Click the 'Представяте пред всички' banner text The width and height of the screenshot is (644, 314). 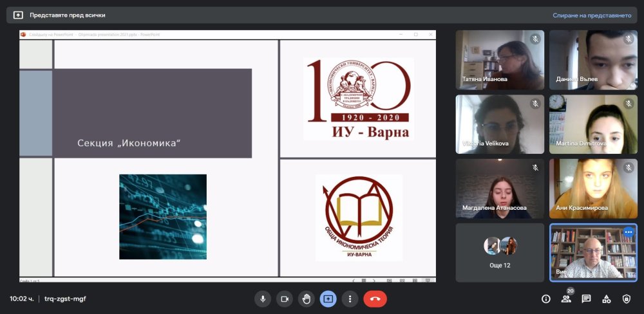point(68,15)
